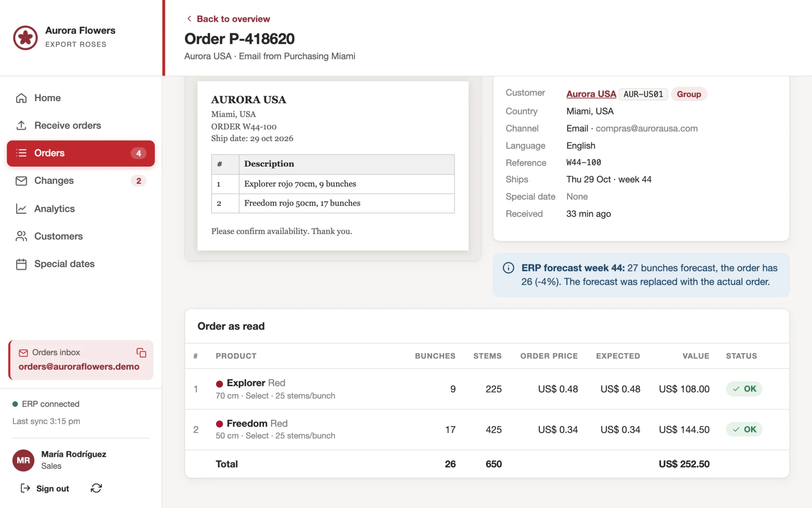Click the ERP connected status indicator
The height and width of the screenshot is (508, 812).
tap(46, 404)
